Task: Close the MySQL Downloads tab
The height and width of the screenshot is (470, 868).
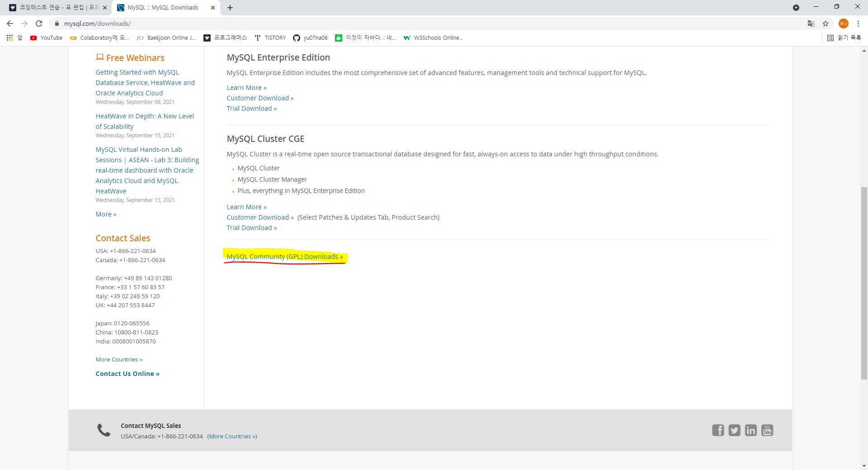Action: pyautogui.click(x=213, y=8)
